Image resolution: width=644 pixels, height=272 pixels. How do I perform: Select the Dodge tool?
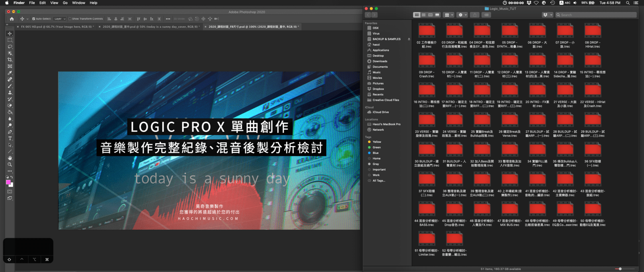tap(10, 125)
